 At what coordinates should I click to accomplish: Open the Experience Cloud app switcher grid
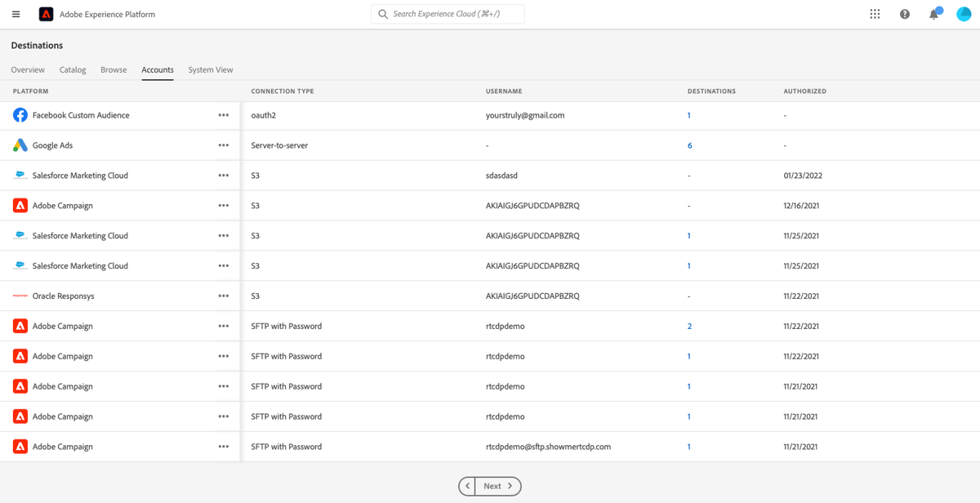click(x=875, y=13)
